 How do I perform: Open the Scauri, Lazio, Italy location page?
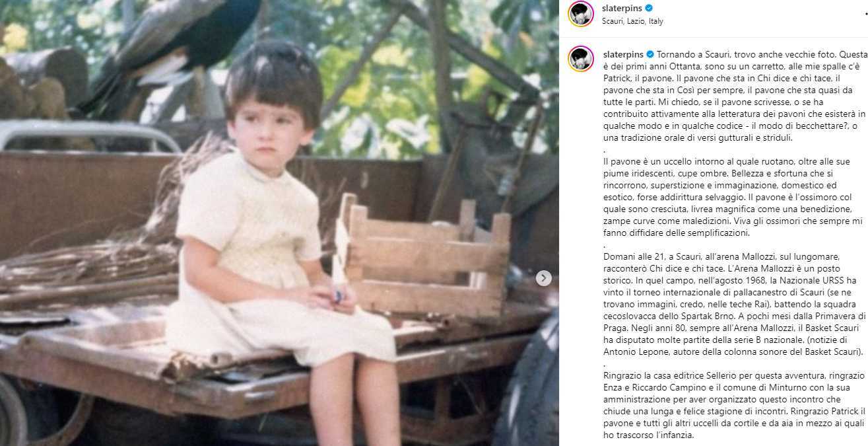632,21
